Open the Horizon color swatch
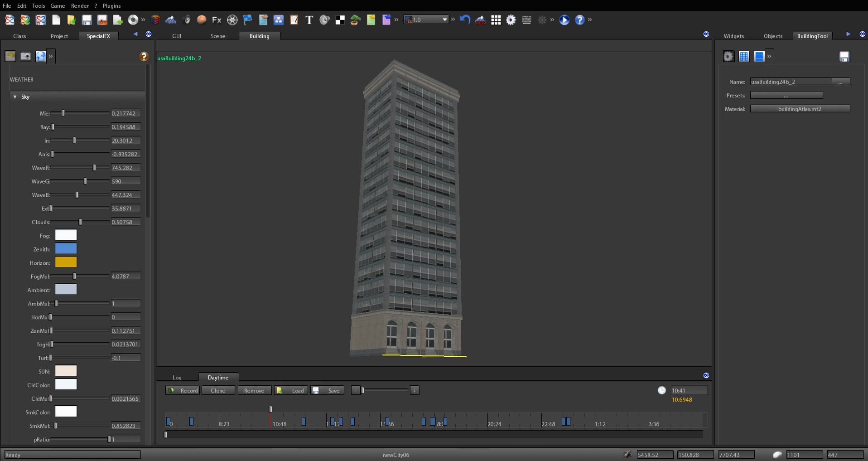This screenshot has height=461, width=868. click(x=66, y=262)
